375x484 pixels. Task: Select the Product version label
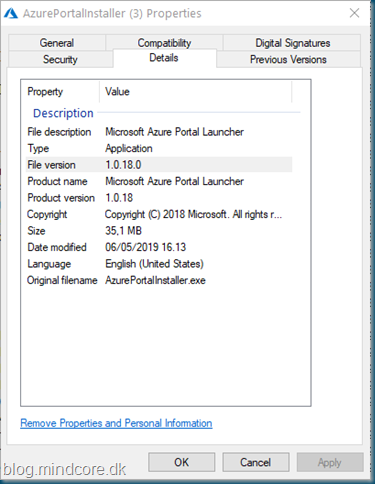click(61, 198)
